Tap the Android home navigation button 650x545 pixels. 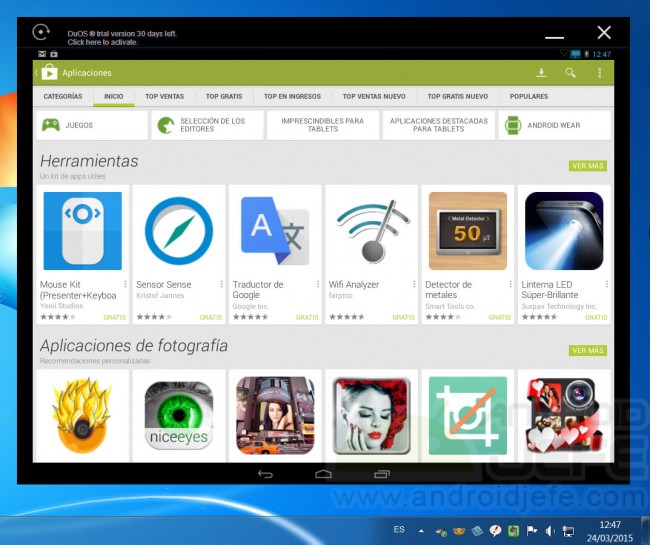323,474
